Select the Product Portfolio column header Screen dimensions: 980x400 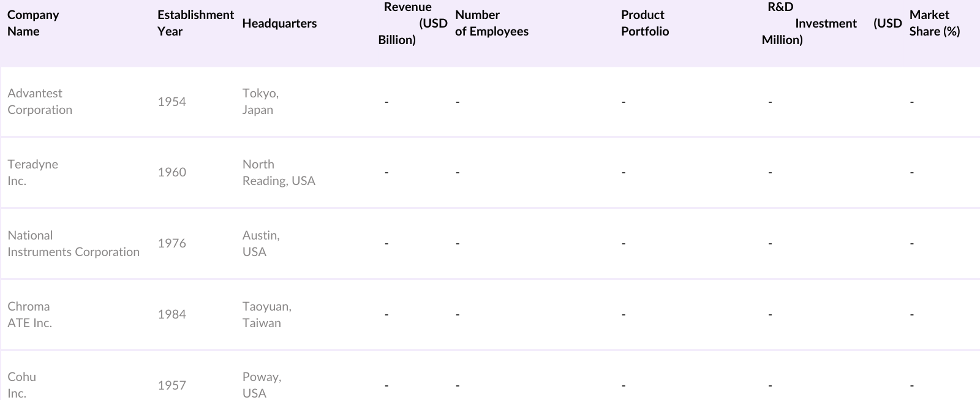pyautogui.click(x=644, y=23)
